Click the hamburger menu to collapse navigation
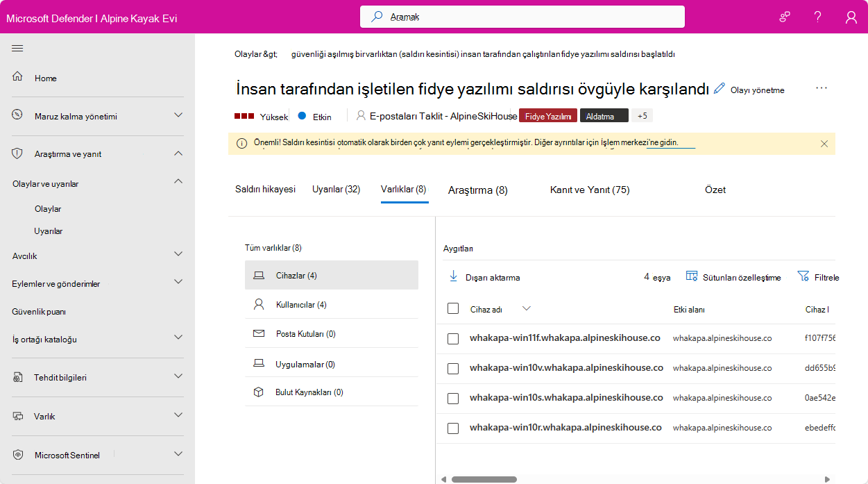 [x=17, y=49]
